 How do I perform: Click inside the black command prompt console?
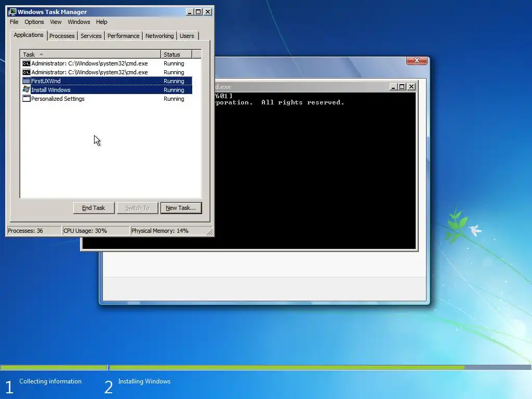point(314,170)
